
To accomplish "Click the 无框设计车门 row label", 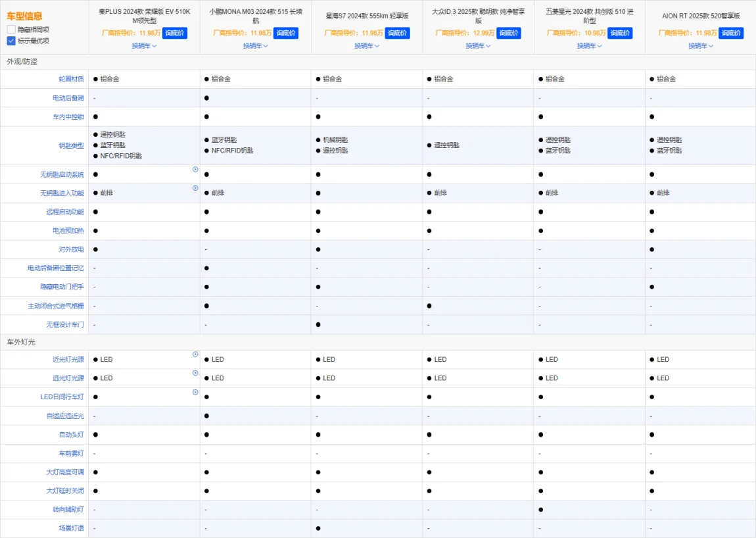I will [65, 325].
